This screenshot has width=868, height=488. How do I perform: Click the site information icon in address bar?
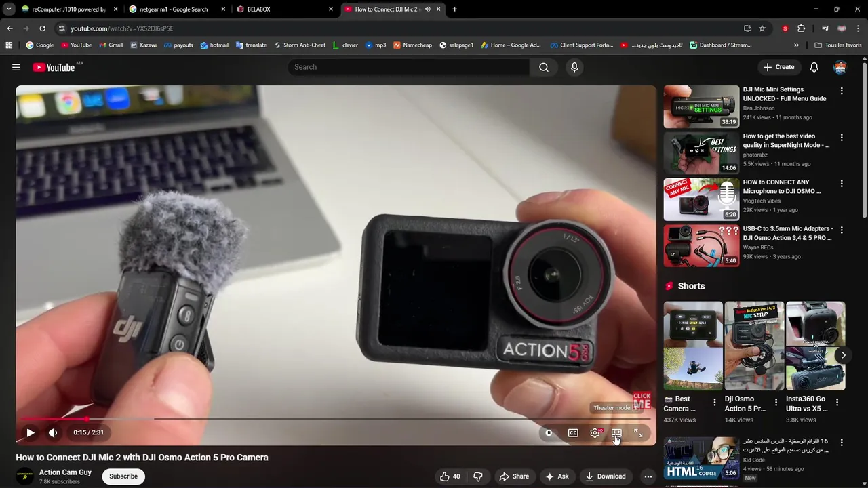(62, 28)
